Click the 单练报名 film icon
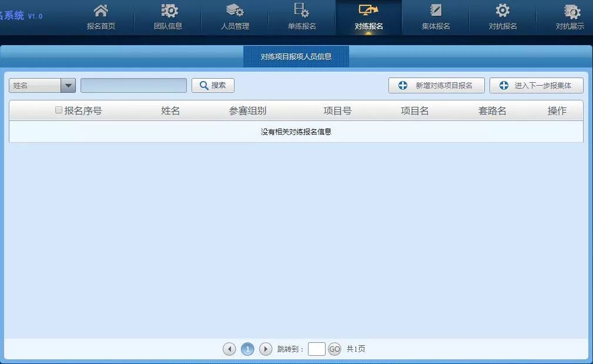This screenshot has width=593, height=364. point(301,11)
